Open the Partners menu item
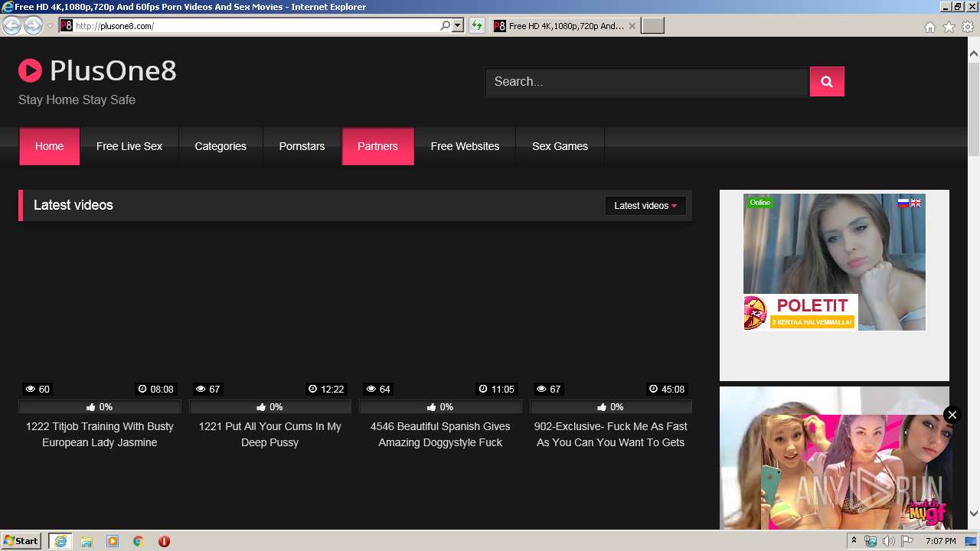980x551 pixels. click(377, 146)
